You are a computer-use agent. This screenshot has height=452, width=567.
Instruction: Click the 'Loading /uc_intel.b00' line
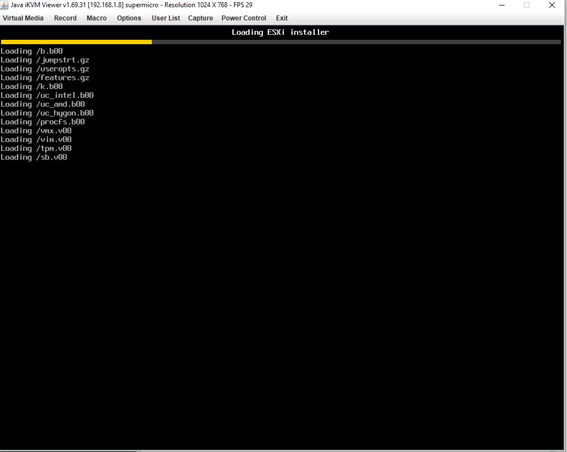coord(47,95)
